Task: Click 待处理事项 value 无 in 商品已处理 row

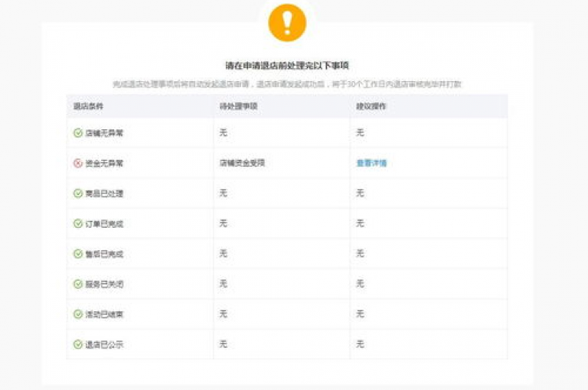Action: tap(224, 193)
